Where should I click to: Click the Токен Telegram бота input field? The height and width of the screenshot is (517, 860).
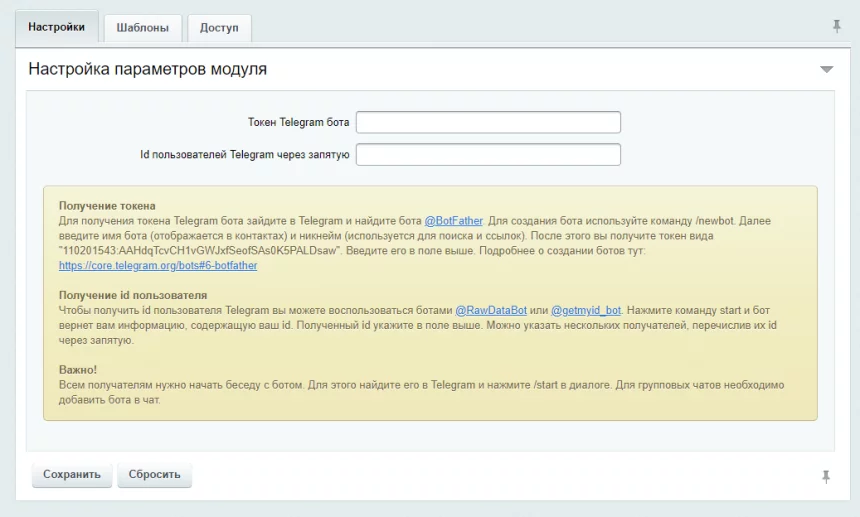click(x=488, y=122)
